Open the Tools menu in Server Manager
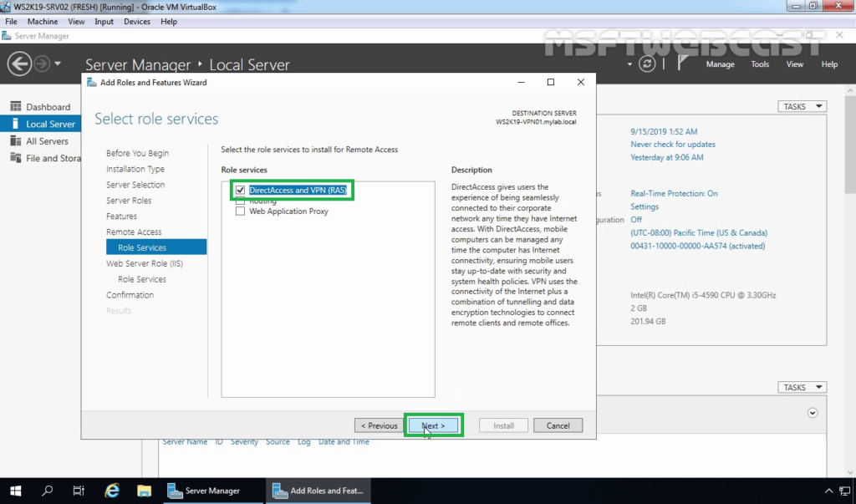Screen dimensions: 856x504 [759, 64]
